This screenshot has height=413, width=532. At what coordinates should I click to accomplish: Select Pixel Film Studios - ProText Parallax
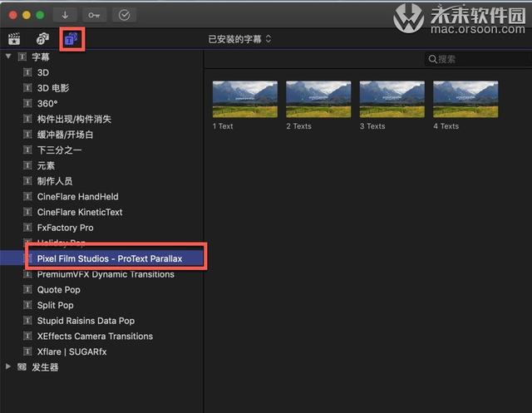coord(110,258)
